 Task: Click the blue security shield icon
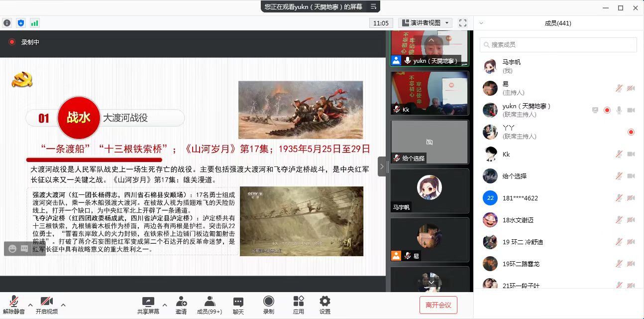[21, 23]
